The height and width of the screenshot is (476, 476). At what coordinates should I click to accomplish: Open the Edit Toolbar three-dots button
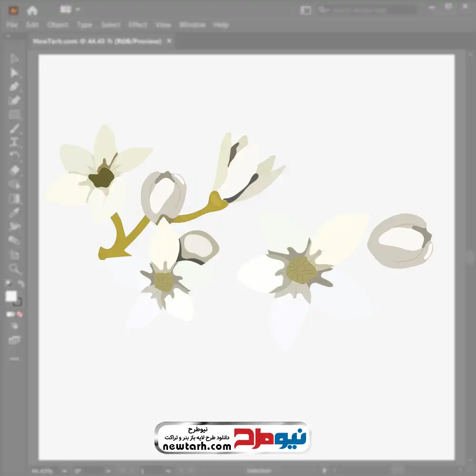pyautogui.click(x=14, y=359)
